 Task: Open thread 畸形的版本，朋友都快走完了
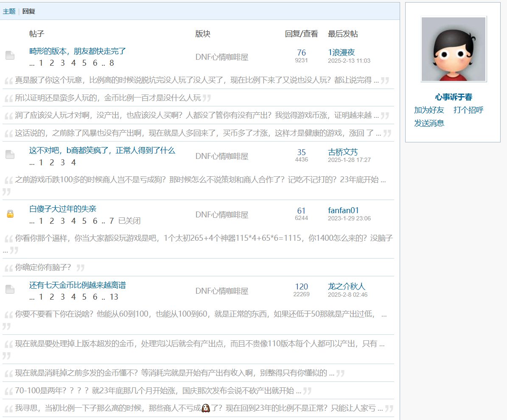click(x=77, y=51)
